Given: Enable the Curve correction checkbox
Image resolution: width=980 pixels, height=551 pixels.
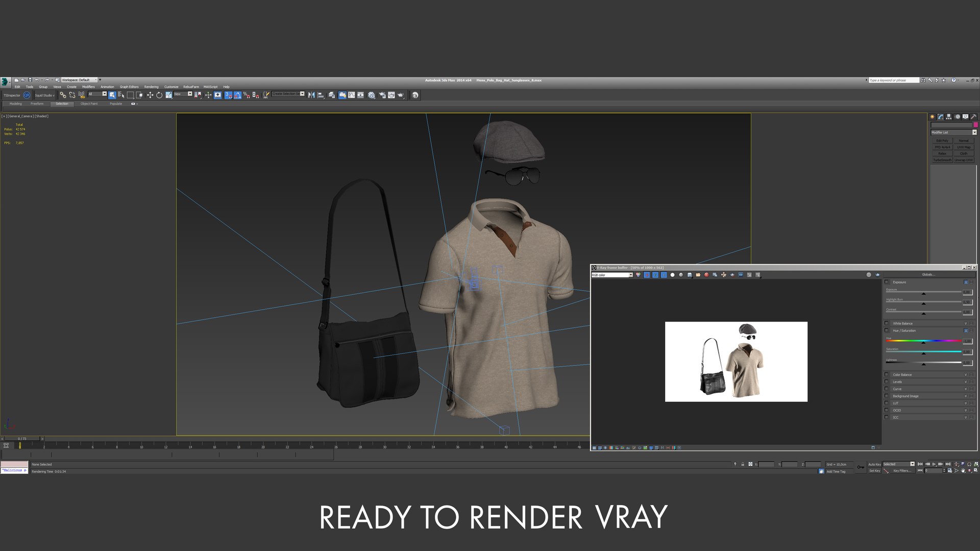Looking at the screenshot, I should (x=887, y=389).
